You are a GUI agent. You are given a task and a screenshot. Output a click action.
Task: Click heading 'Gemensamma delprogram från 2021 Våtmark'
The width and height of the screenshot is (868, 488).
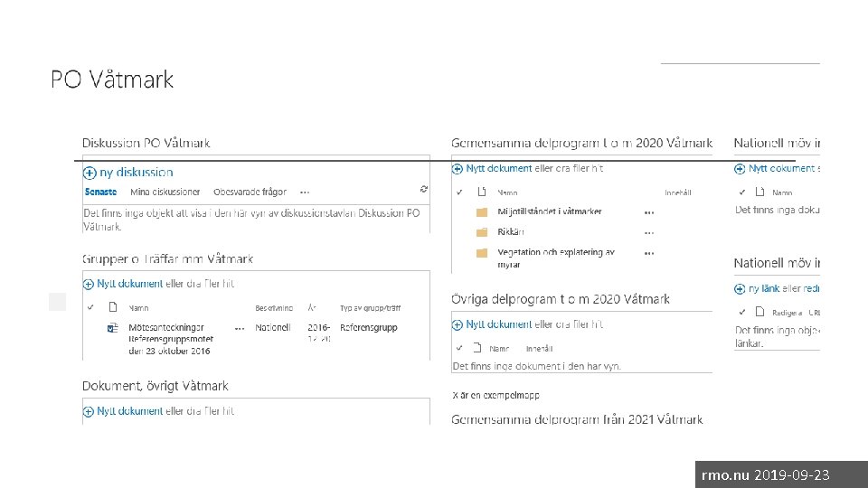[577, 419]
